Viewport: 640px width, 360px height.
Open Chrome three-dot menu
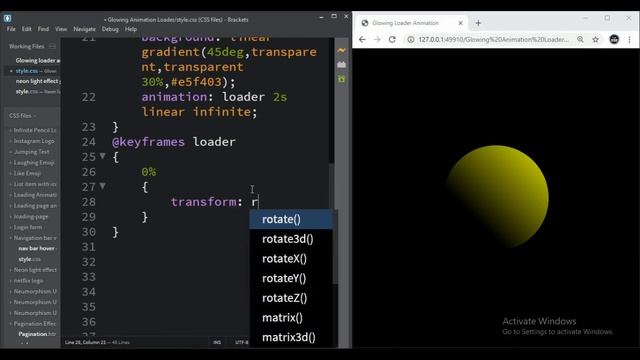629,40
